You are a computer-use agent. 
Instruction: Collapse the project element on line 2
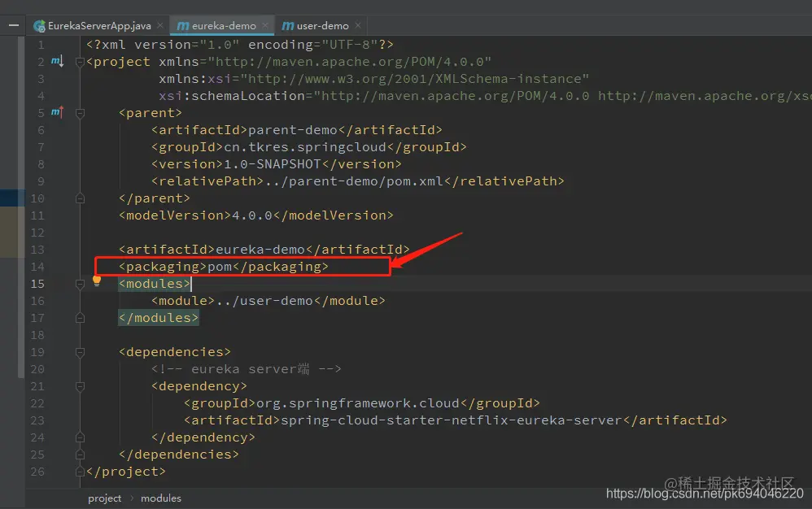pyautogui.click(x=80, y=62)
